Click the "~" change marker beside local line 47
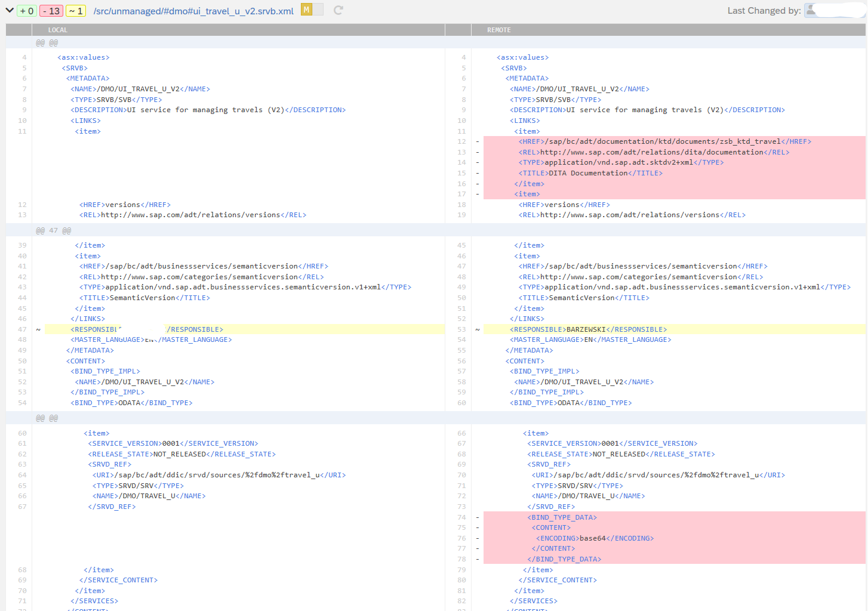This screenshot has height=611, width=868. tap(38, 329)
